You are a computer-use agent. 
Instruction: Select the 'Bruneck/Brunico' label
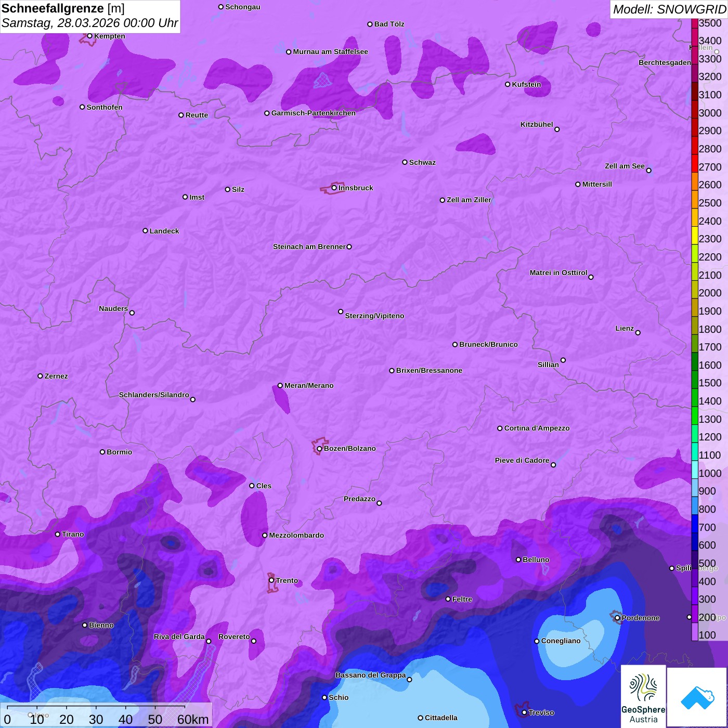[x=488, y=344]
